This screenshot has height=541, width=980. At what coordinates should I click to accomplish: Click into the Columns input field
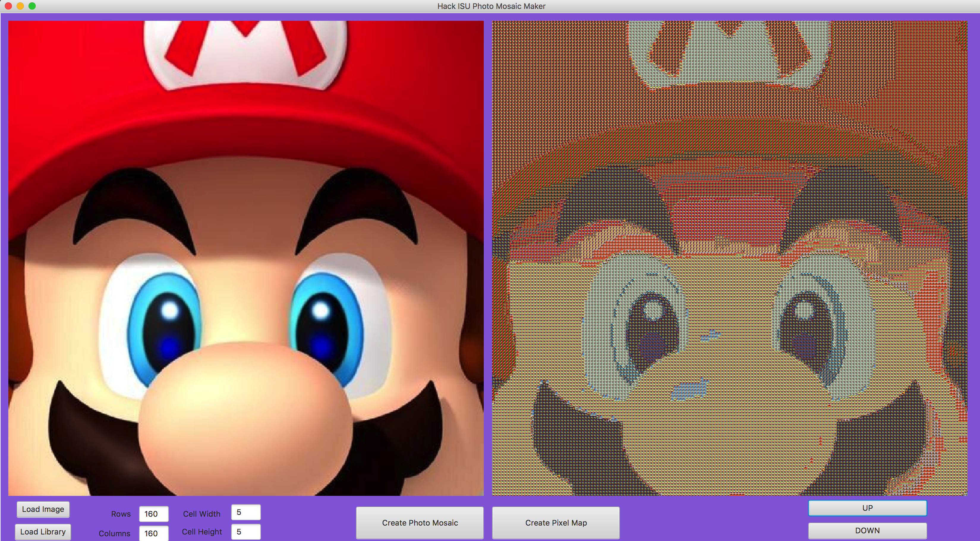[x=154, y=533]
